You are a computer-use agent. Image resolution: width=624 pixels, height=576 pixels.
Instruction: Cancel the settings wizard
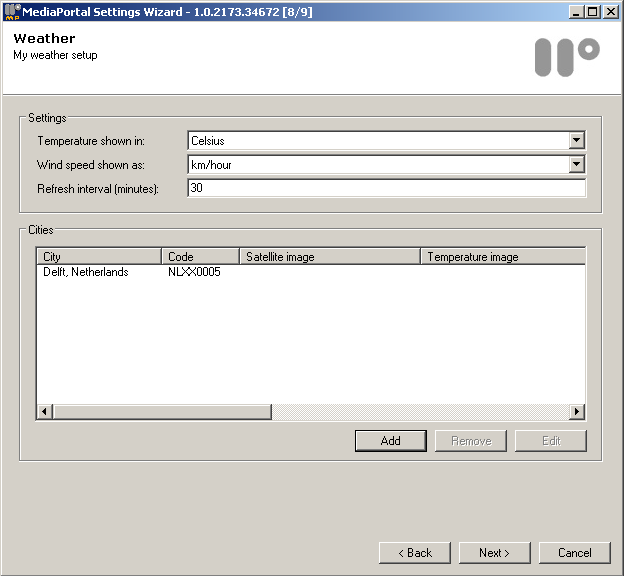tap(575, 553)
